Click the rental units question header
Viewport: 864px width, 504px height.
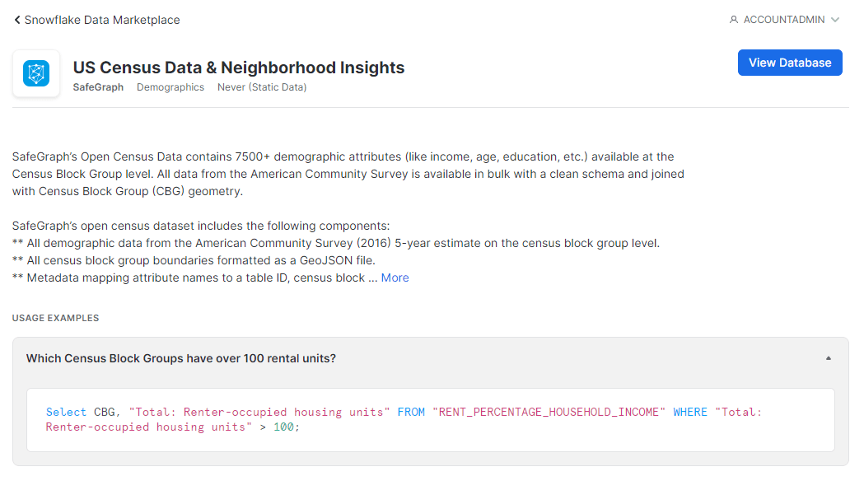pos(180,358)
